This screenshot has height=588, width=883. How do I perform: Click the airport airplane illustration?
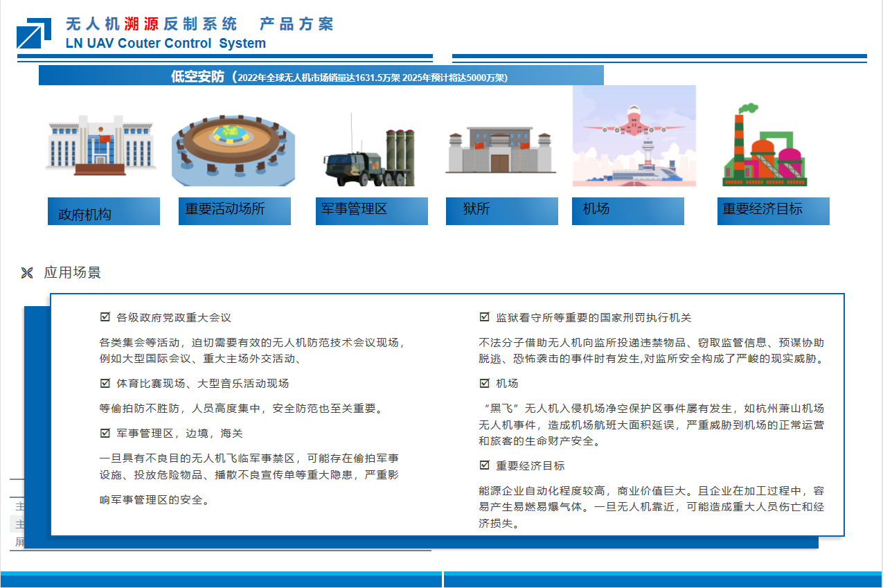634,136
